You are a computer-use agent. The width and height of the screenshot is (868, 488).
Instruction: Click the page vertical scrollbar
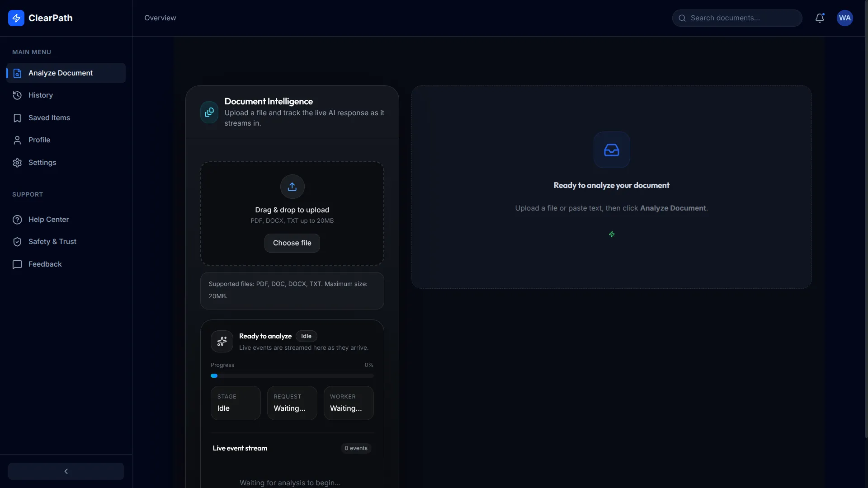(866, 219)
